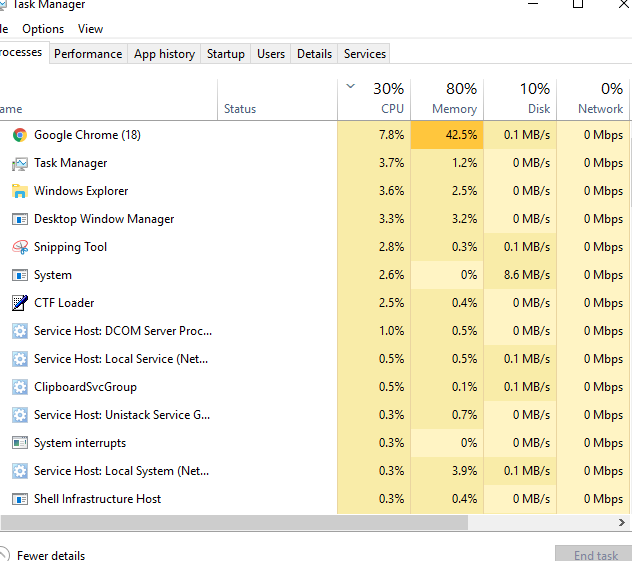Select the System process name

click(53, 275)
